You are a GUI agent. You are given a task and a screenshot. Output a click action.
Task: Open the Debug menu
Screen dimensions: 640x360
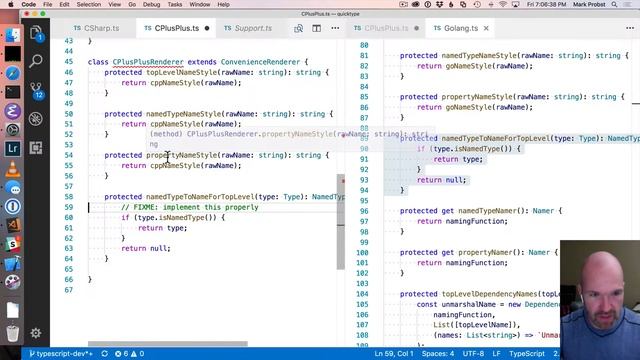click(151, 4)
